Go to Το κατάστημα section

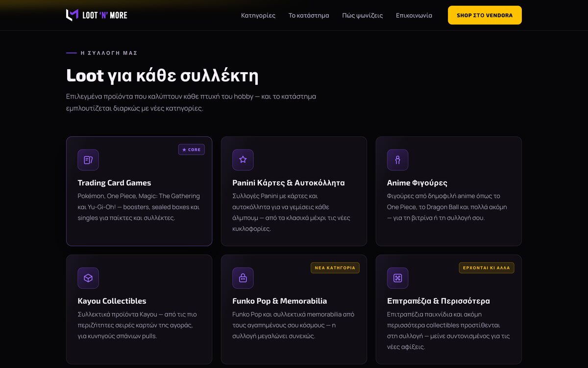[x=309, y=15]
